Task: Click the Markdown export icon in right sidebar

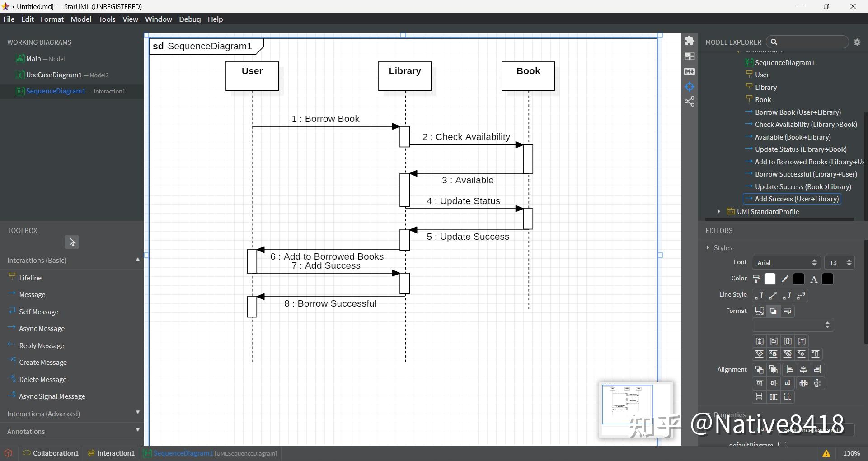Action: (690, 71)
